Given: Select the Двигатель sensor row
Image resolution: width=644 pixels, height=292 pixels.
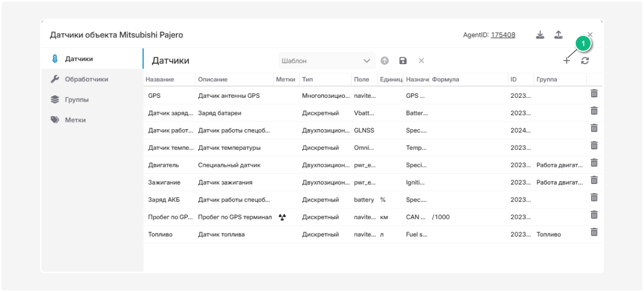Looking at the screenshot, I should coord(163,165).
